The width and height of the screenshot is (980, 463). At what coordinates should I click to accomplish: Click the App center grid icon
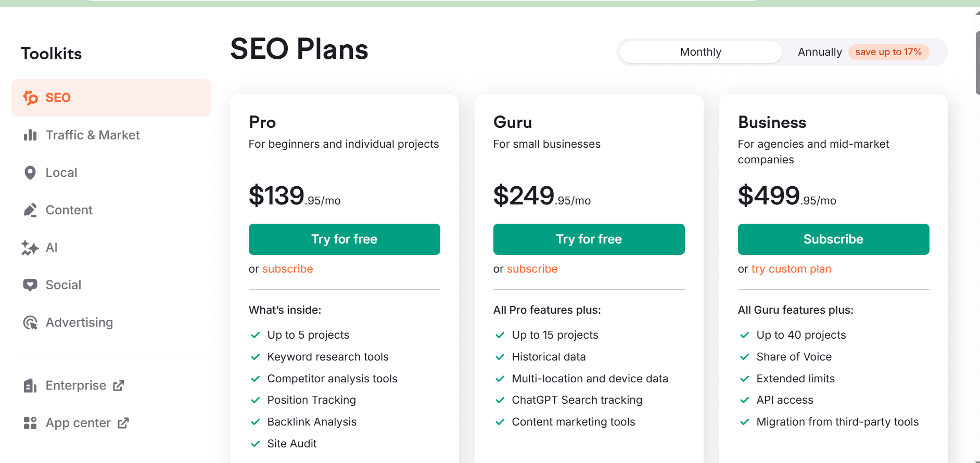30,423
